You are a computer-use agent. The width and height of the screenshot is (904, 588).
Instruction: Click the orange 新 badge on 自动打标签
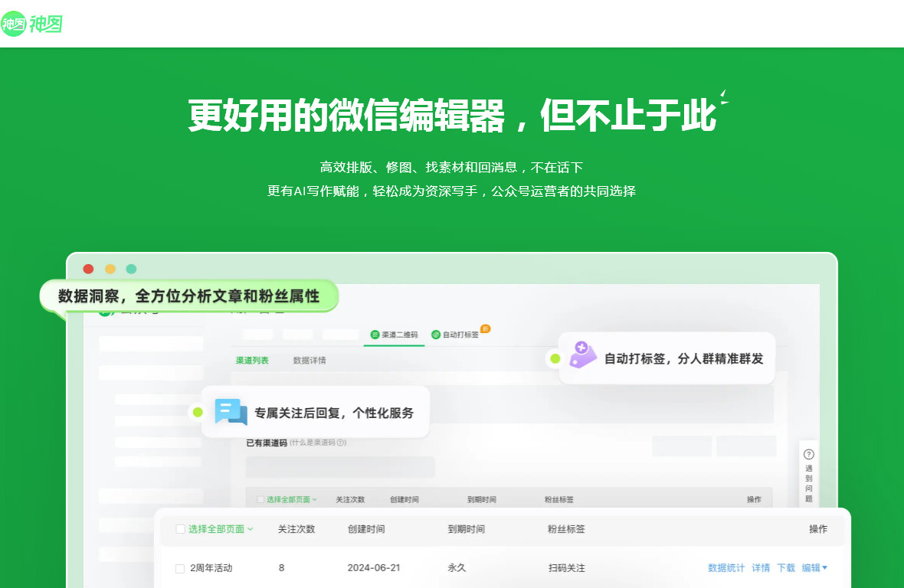(486, 328)
